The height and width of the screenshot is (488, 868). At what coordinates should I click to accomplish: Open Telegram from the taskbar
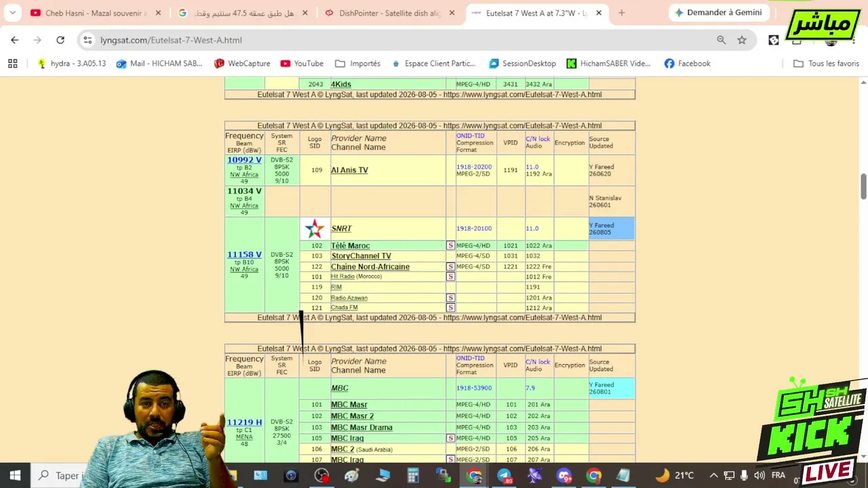point(505,475)
